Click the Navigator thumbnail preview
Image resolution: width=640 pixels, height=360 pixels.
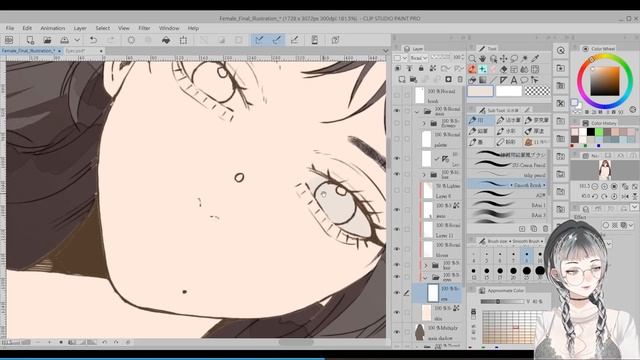pyautogui.click(x=604, y=169)
